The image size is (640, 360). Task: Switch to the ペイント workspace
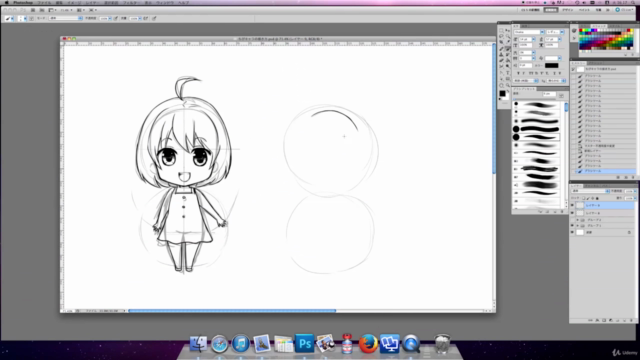point(584,10)
